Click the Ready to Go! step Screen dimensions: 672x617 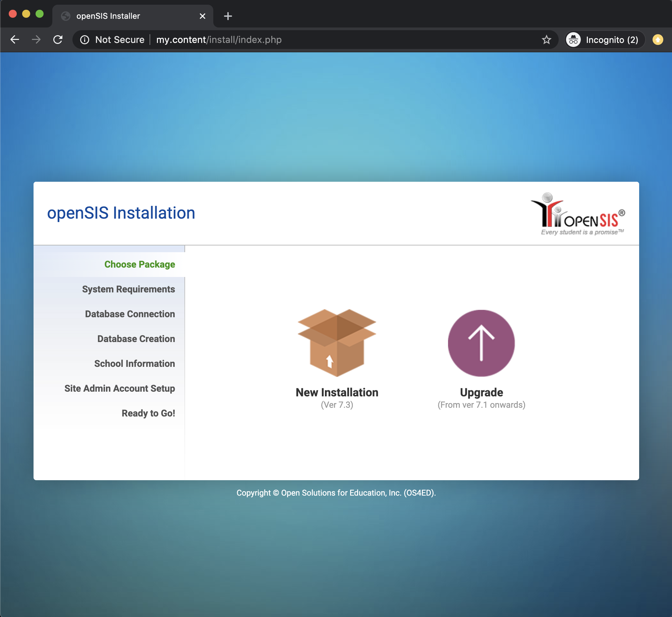[148, 413]
